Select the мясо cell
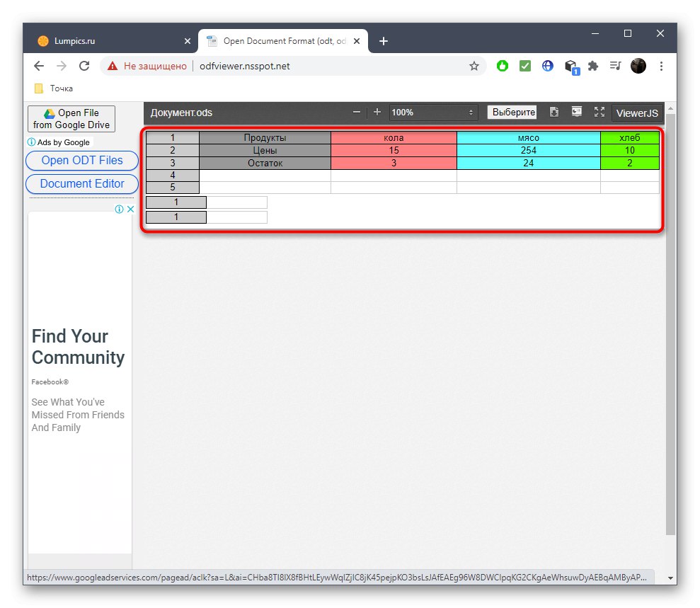Screen dimensions: 700x608 [529, 138]
